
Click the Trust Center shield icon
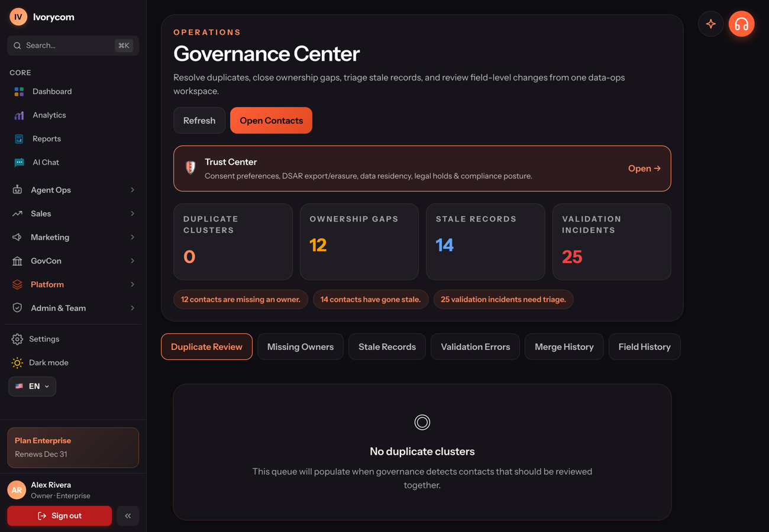(190, 168)
